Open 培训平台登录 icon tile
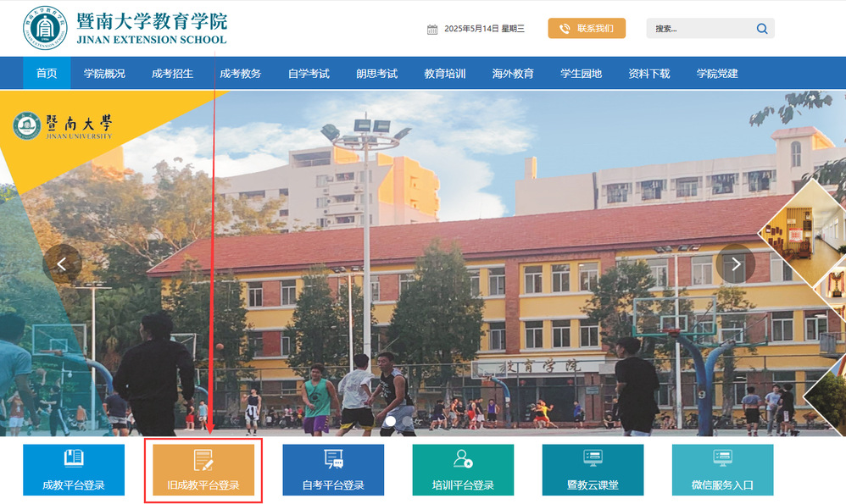This screenshot has width=846, height=504. pos(463,469)
